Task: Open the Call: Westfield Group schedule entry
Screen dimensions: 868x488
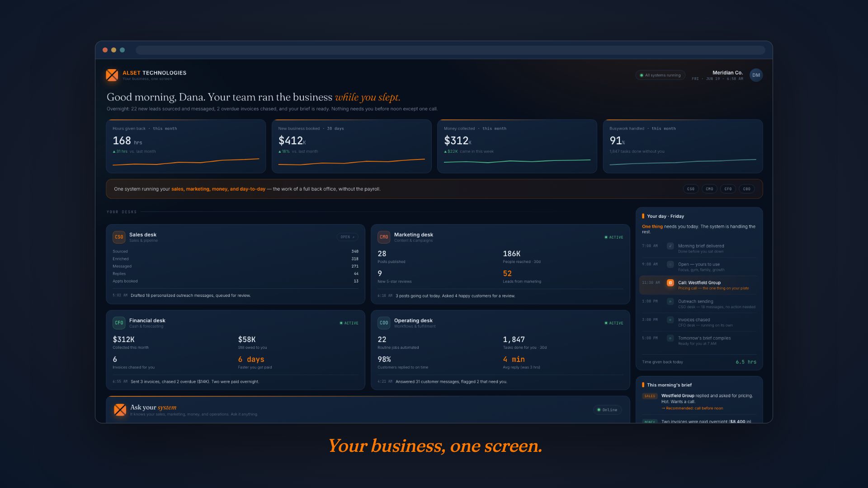Action: (698, 285)
